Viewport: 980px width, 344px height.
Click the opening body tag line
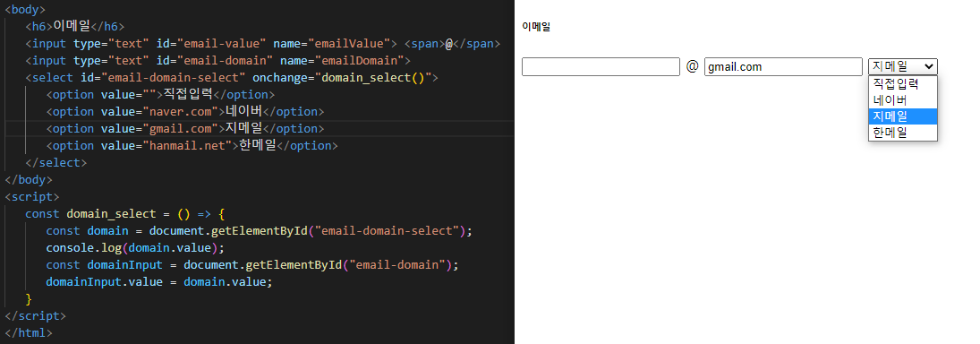pos(25,9)
